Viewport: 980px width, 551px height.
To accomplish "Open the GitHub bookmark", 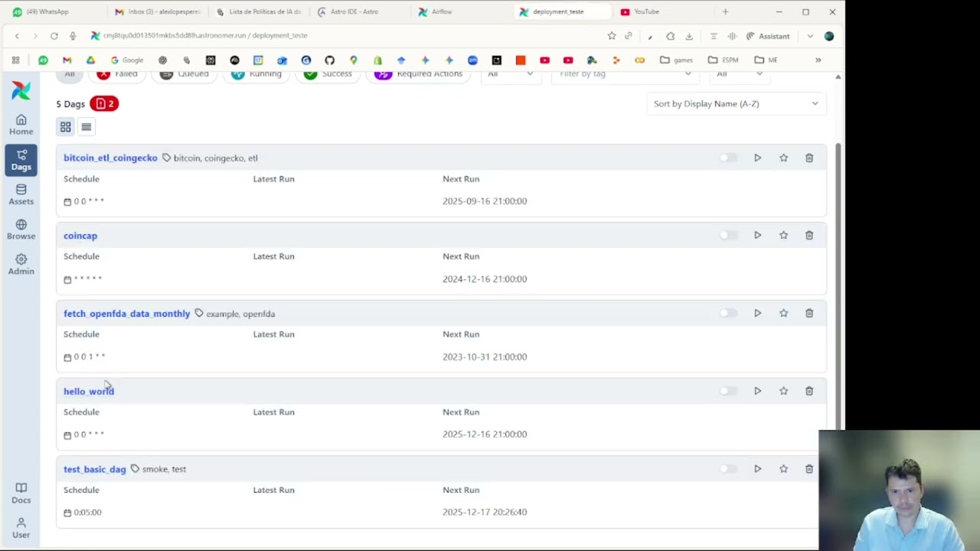I will click(329, 60).
